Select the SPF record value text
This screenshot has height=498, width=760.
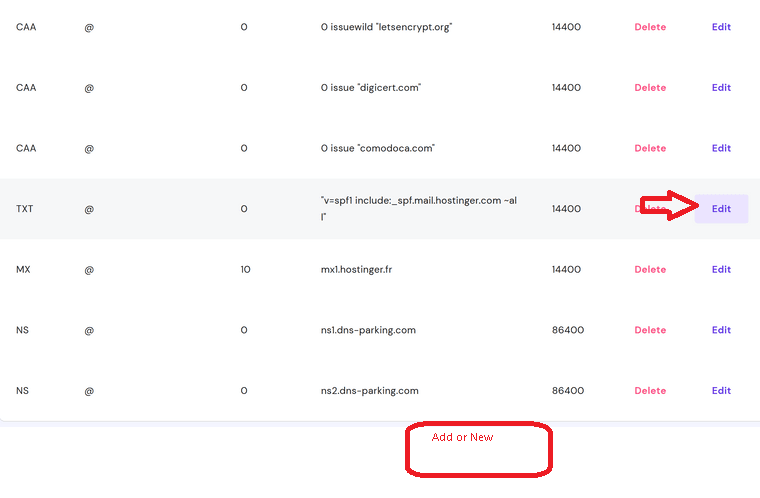point(419,209)
